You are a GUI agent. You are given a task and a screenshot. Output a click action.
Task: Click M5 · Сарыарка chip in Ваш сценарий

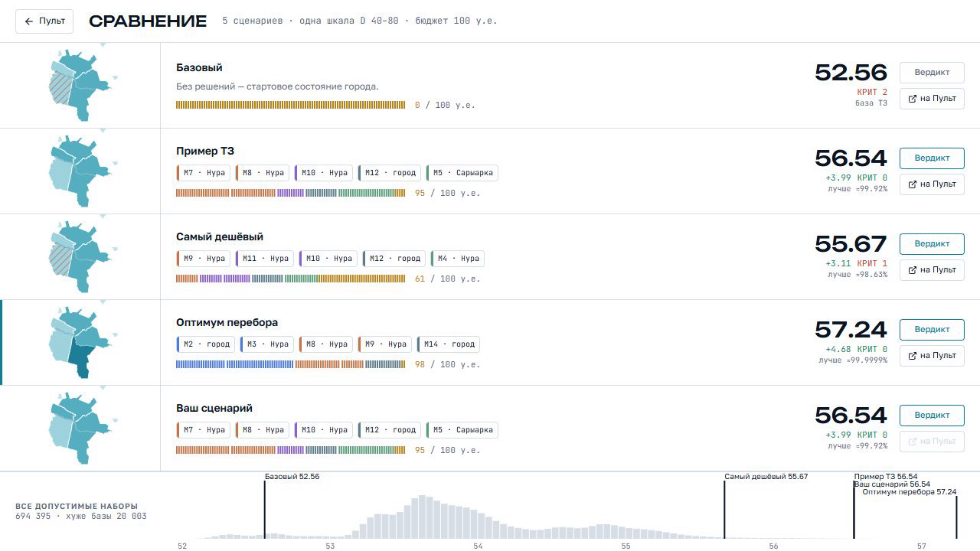click(x=462, y=430)
